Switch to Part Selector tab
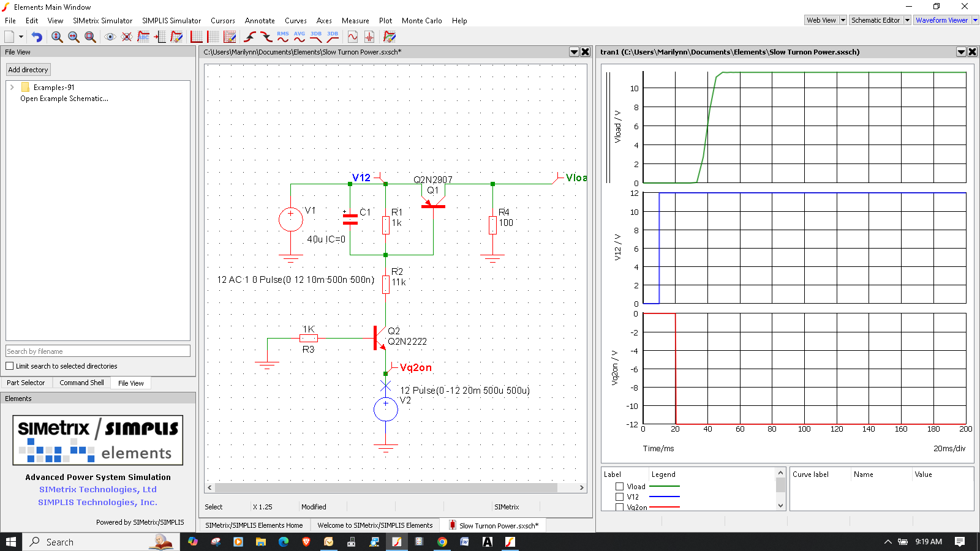Image resolution: width=980 pixels, height=551 pixels. pyautogui.click(x=26, y=383)
